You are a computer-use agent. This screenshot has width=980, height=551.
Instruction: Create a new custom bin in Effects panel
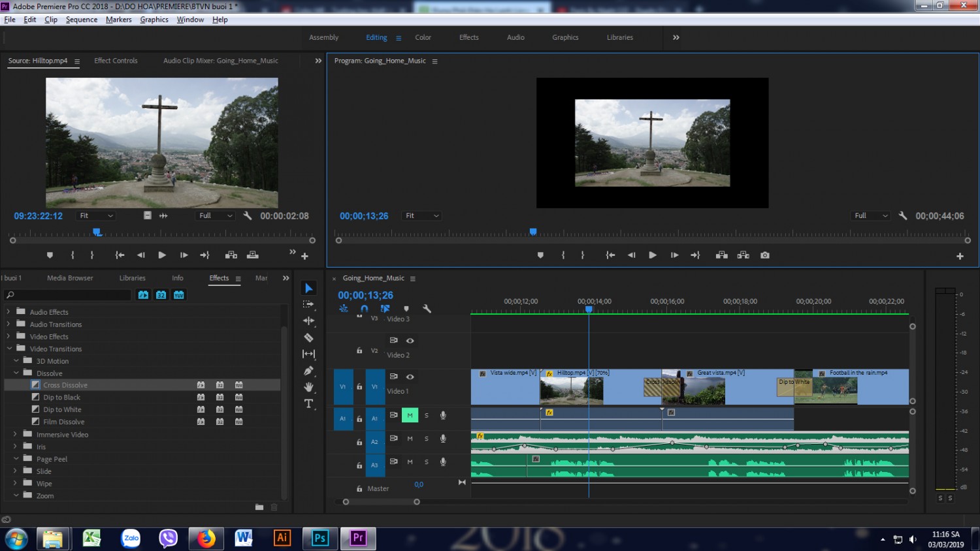point(259,507)
